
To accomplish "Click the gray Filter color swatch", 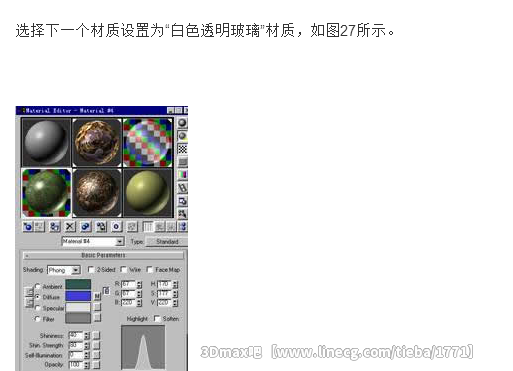I will pos(78,318).
